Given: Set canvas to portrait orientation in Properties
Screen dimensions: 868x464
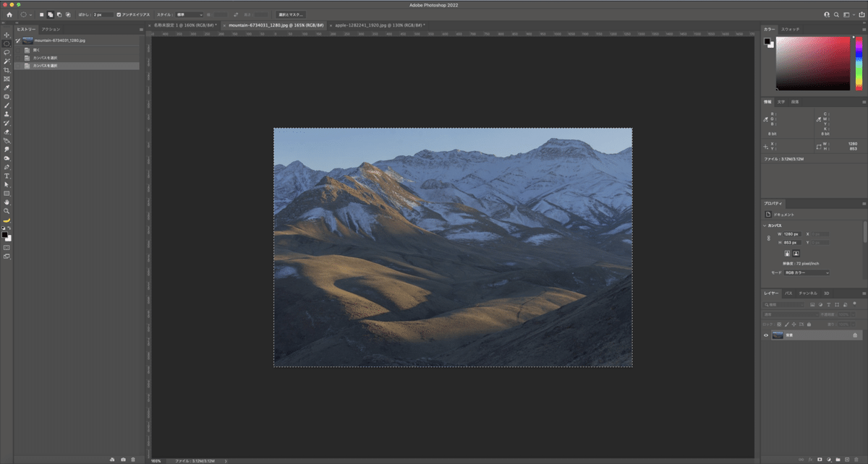Looking at the screenshot, I should click(787, 254).
